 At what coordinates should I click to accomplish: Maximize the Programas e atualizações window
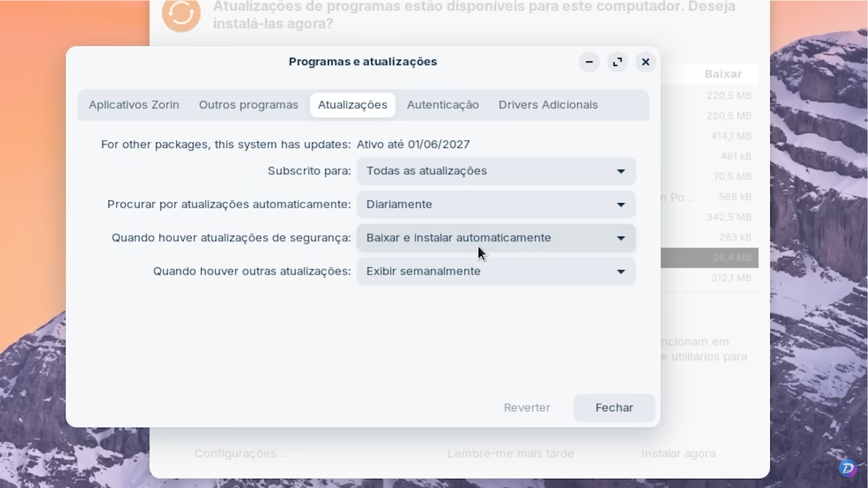(x=618, y=62)
